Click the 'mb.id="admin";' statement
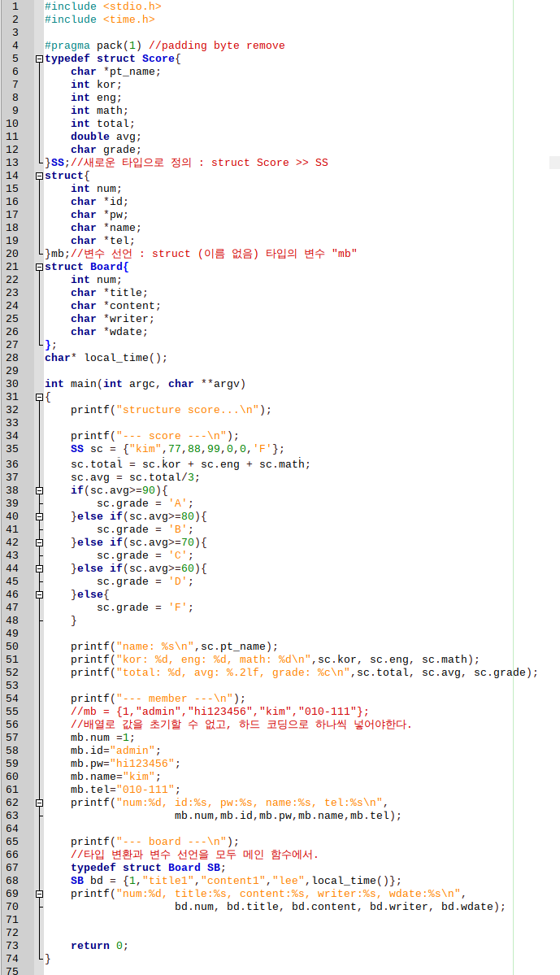 point(115,751)
